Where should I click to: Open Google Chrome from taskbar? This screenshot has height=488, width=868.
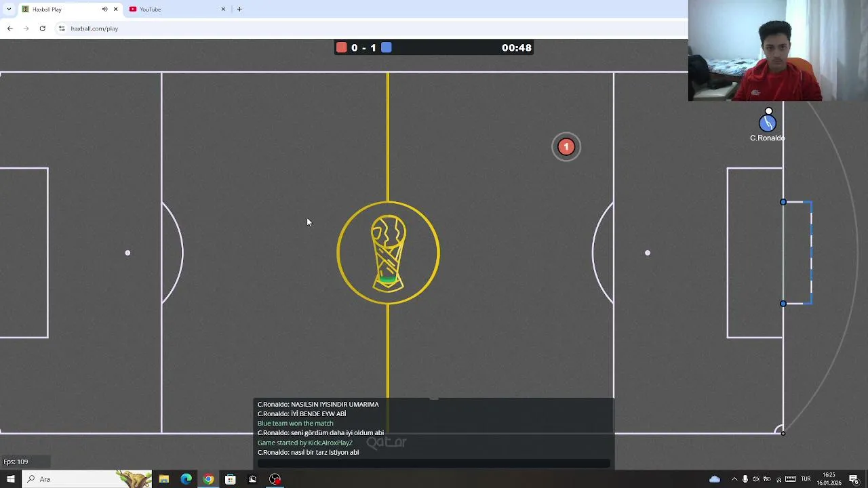pos(208,479)
